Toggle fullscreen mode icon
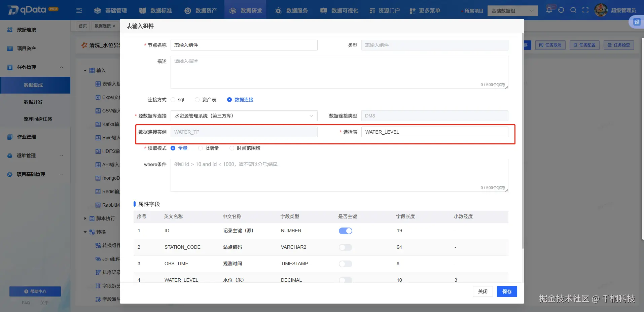 [585, 10]
